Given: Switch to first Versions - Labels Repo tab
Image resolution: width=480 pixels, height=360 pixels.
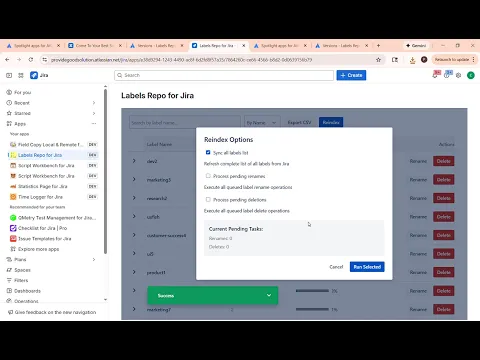Looking at the screenshot, I should [156, 45].
